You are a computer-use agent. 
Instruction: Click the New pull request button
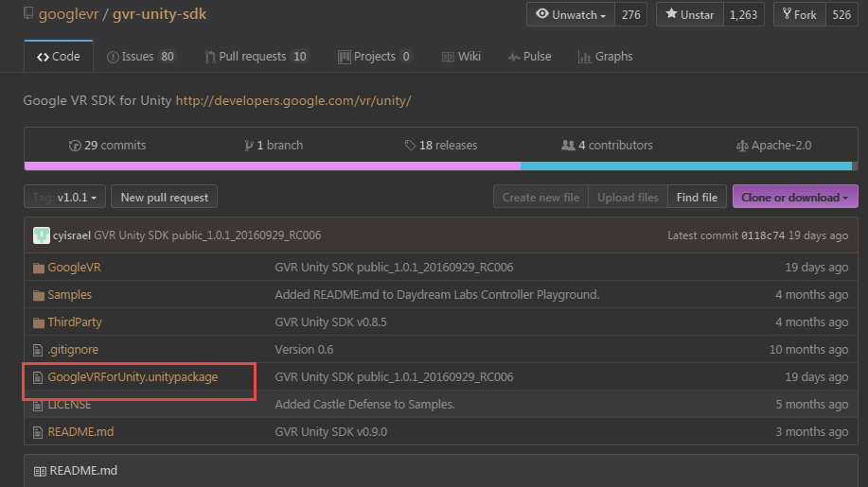coord(165,198)
